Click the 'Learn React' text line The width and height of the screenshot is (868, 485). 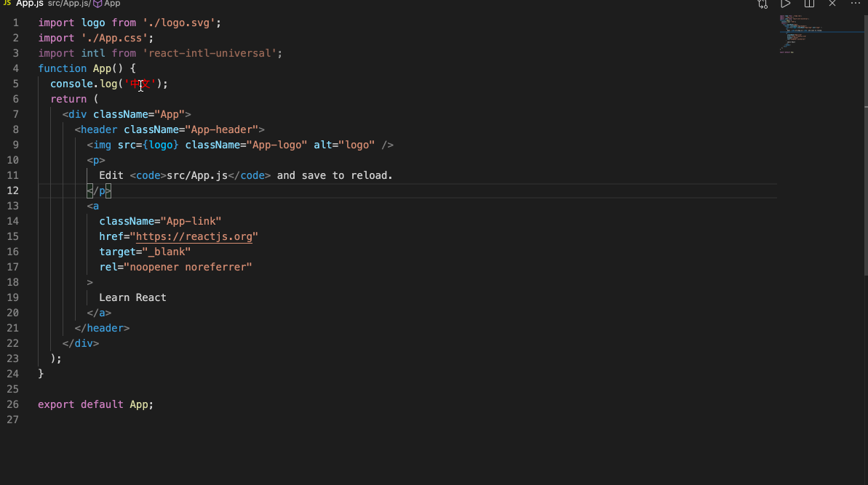(x=132, y=297)
